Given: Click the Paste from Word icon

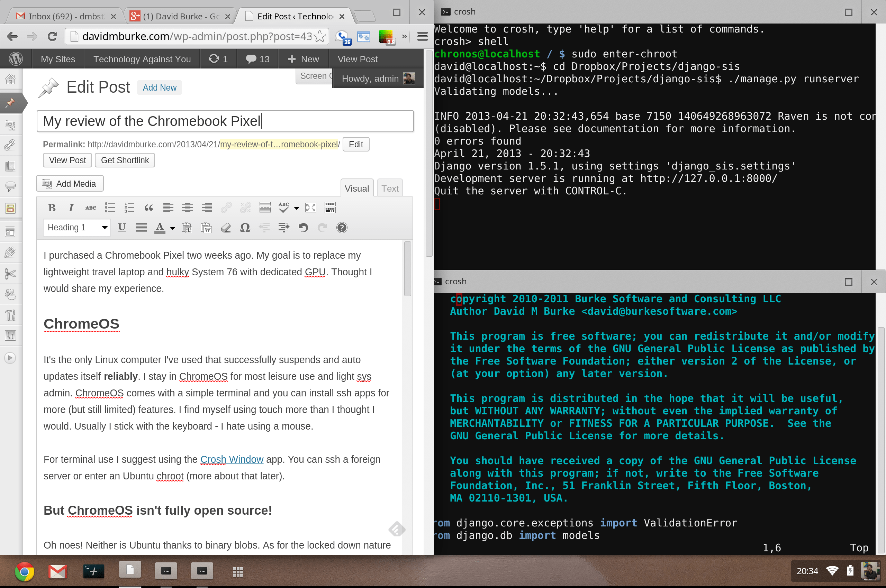Looking at the screenshot, I should click(206, 227).
